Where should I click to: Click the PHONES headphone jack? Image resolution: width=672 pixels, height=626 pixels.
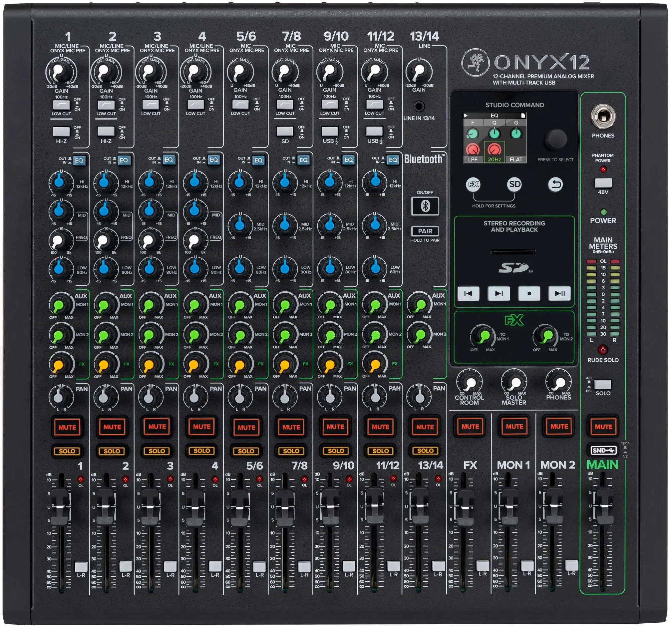tap(603, 117)
